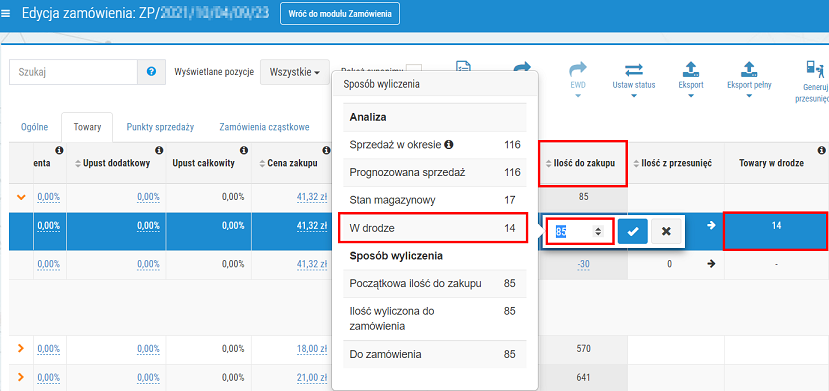The height and width of the screenshot is (391, 829).
Task: Switch to the Punkty sprzedaży tab
Action: pos(160,127)
